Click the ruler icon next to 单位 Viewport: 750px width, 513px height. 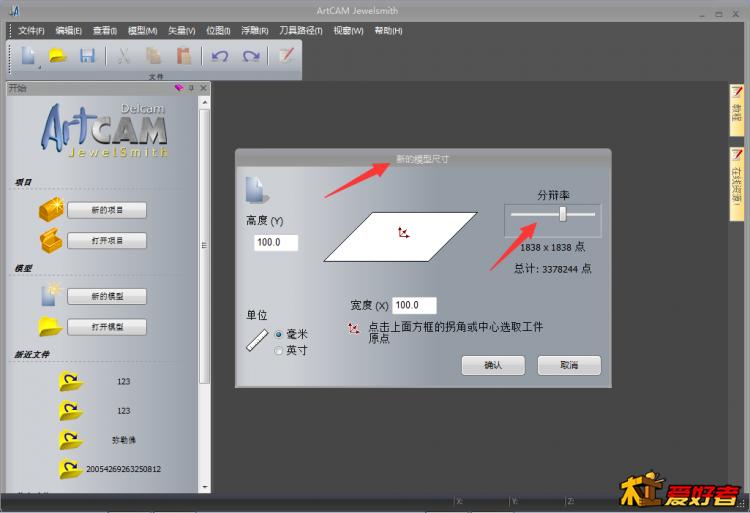257,340
